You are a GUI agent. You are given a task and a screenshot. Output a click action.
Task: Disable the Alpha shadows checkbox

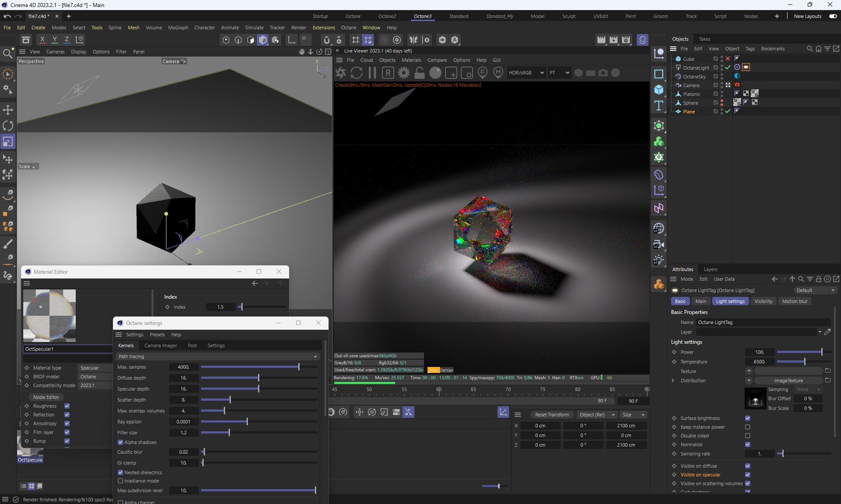click(120, 442)
